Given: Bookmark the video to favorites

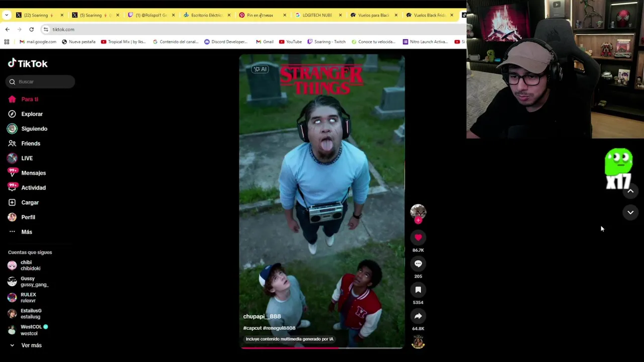Looking at the screenshot, I should (418, 290).
